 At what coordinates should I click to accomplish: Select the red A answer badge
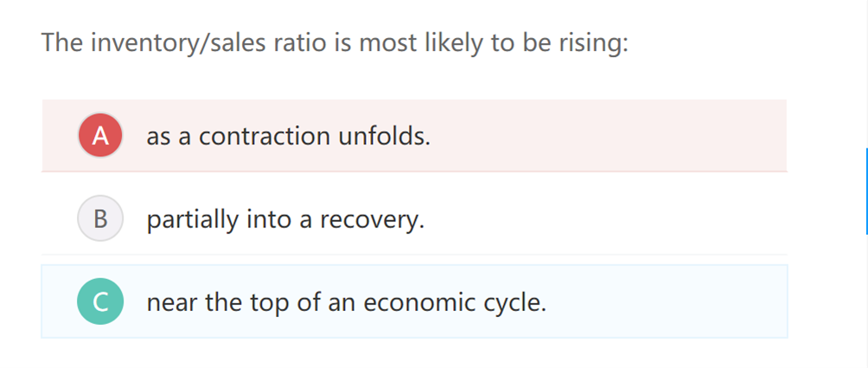point(100,136)
